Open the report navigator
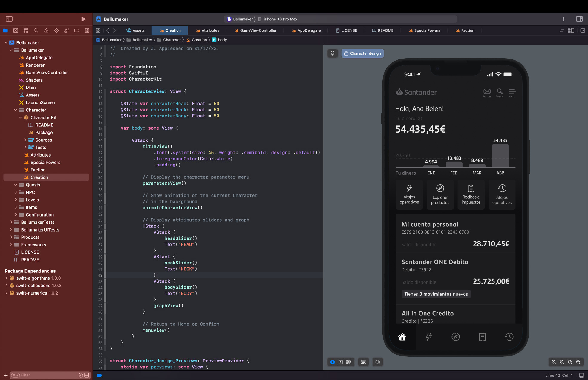Screen dimensions: 588x380 (87, 30)
